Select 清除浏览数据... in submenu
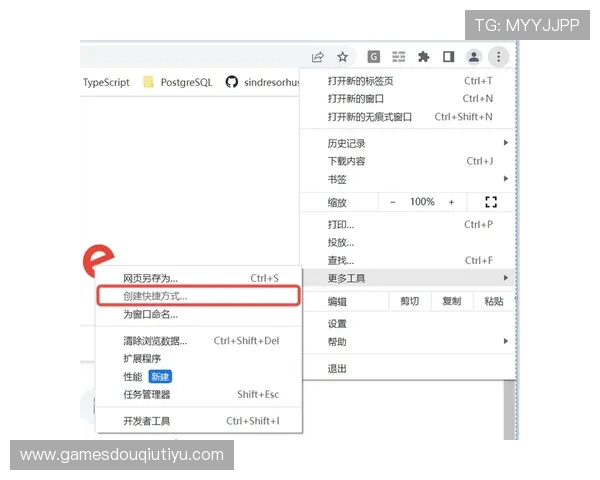Image resolution: width=600 pixels, height=480 pixels. click(199, 341)
